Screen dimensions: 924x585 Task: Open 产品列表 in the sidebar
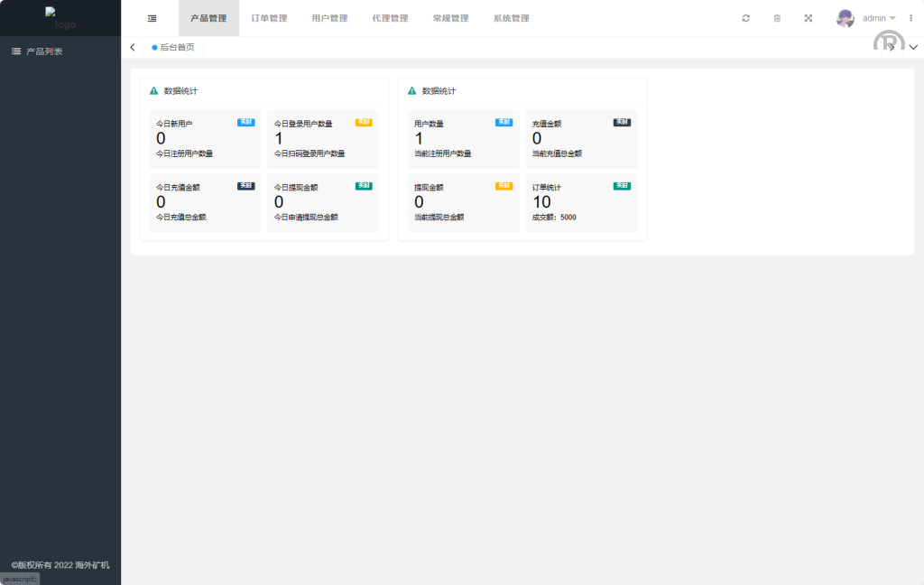[x=44, y=51]
